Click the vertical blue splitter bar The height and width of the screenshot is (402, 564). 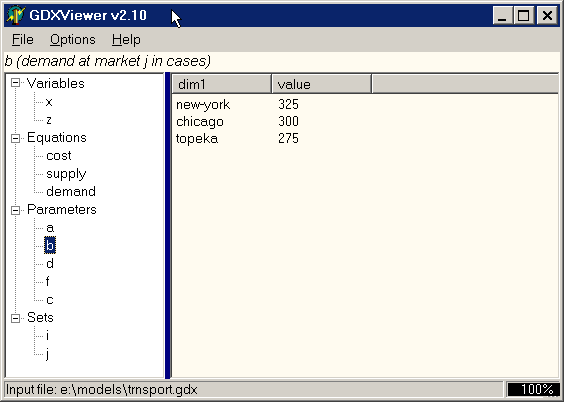coord(168,225)
